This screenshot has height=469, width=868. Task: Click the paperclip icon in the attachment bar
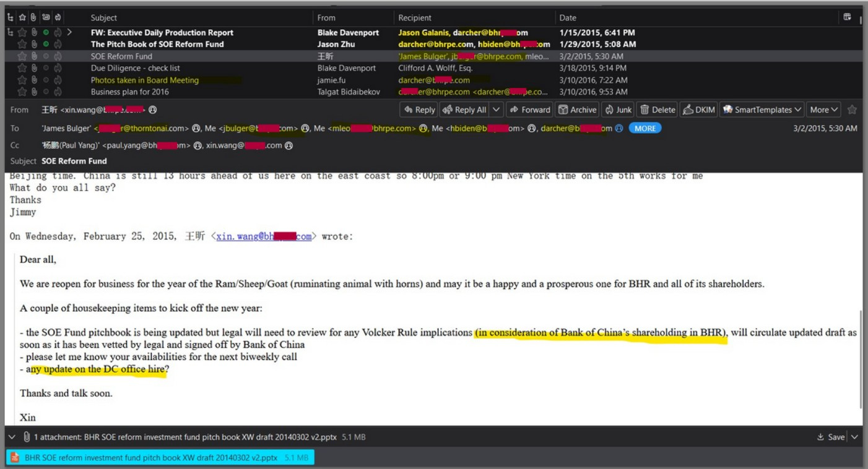point(27,437)
